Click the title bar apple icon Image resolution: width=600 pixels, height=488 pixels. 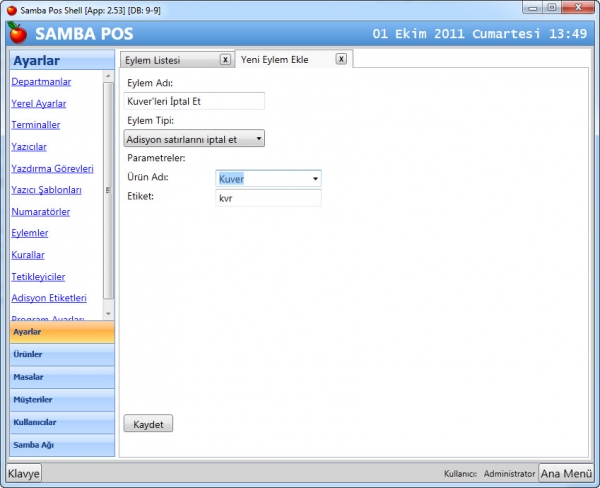coord(12,10)
